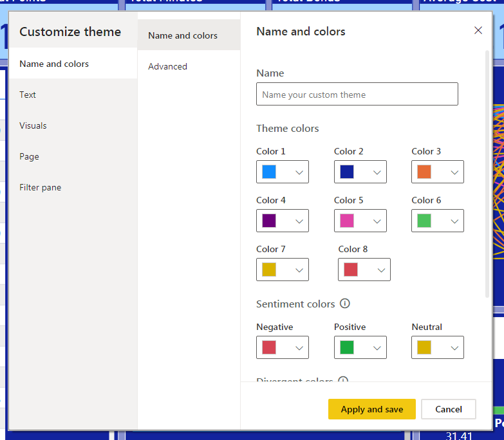Click the Color 2 dark blue swatch
Screen dimensions: 504x440
click(x=347, y=172)
